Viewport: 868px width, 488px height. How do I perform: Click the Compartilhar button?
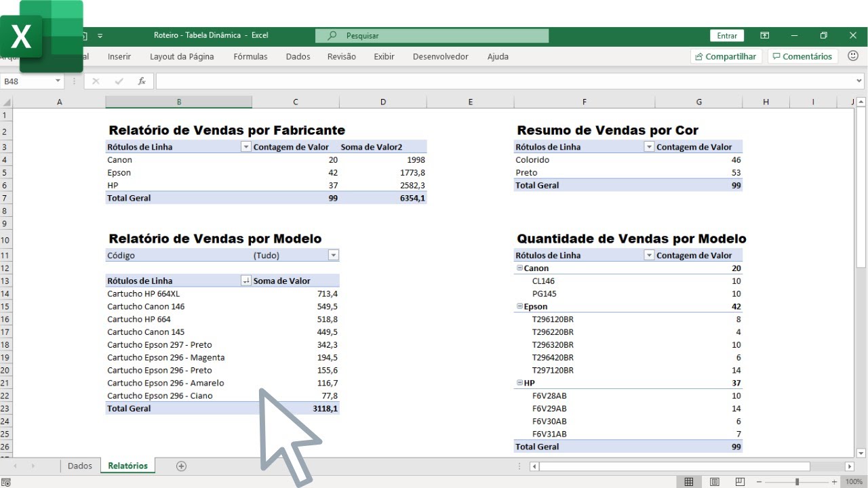tap(726, 56)
